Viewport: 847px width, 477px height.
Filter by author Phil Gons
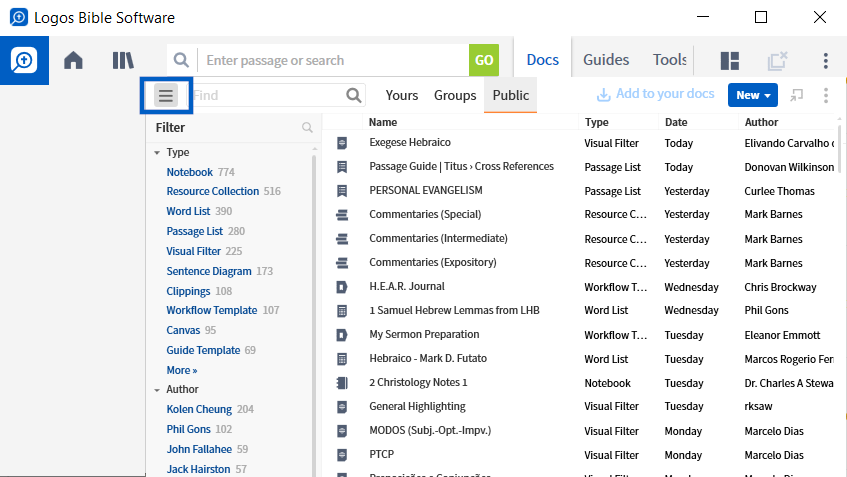tap(189, 429)
